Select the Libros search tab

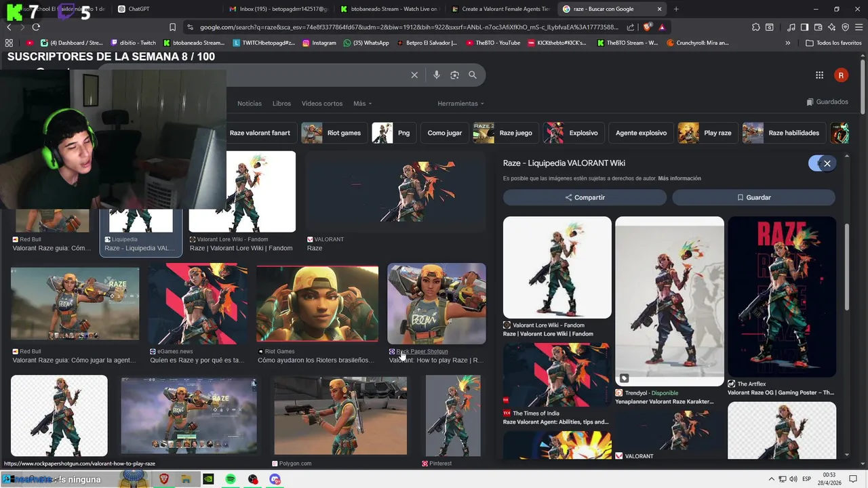(281, 104)
